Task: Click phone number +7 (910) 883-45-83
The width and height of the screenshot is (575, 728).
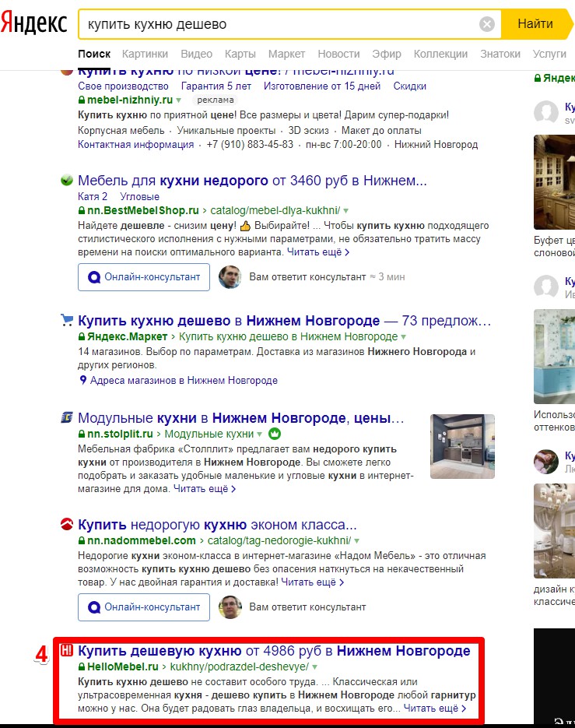Action: tap(250, 144)
